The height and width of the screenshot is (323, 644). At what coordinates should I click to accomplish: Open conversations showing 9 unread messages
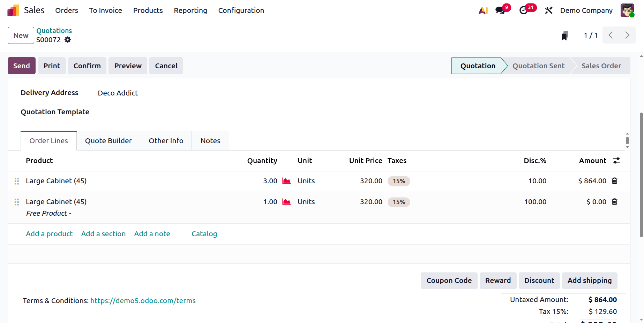coord(500,10)
